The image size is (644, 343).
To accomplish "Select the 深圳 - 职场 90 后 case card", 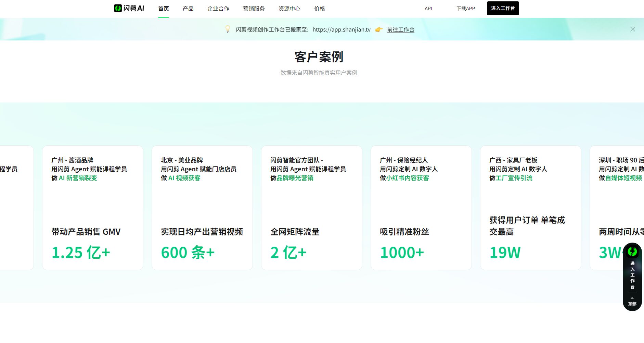I will 617,208.
